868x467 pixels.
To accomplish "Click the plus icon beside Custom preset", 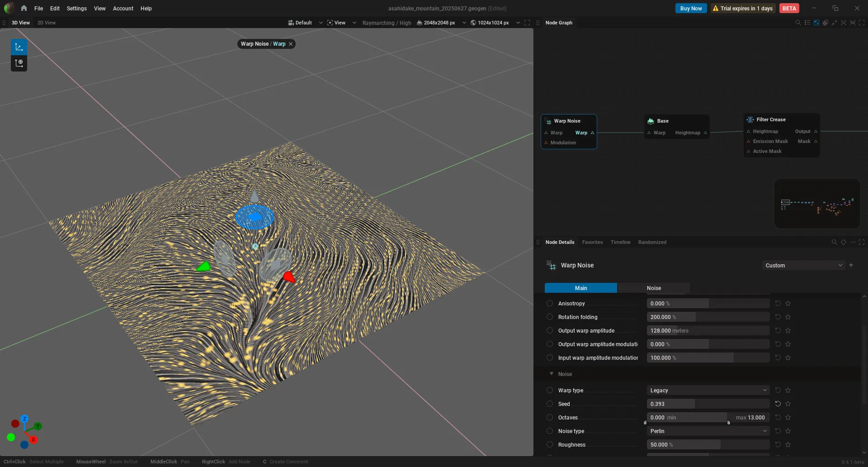I will coord(851,265).
